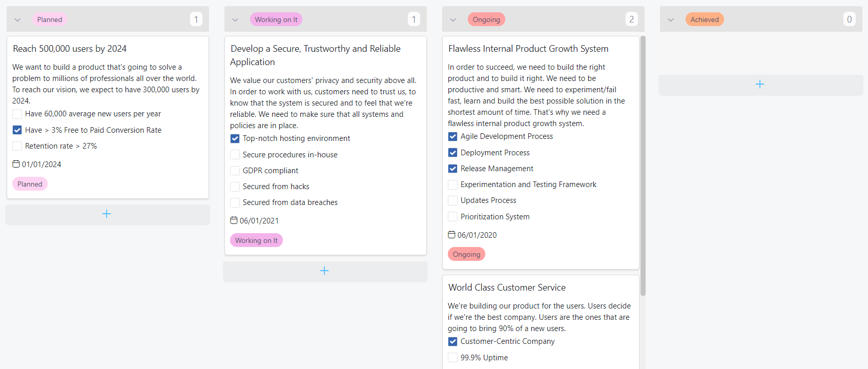The height and width of the screenshot is (369, 868).
Task: Uncheck 'Customer-Centric Company'
Action: pyautogui.click(x=452, y=341)
